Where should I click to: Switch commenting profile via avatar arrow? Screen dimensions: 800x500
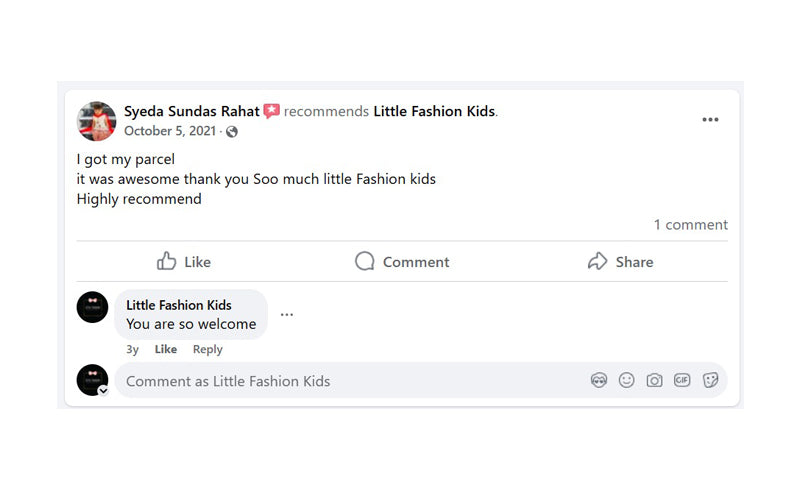click(104, 391)
